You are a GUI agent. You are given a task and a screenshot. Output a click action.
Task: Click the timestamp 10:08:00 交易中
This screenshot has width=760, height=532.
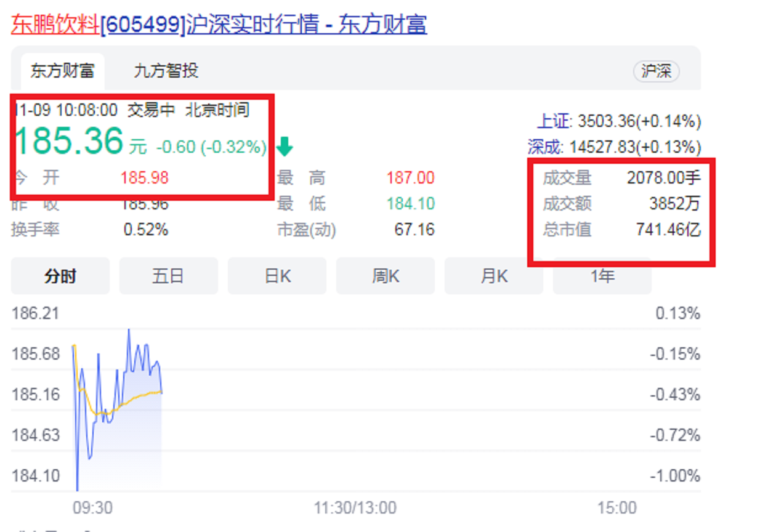coord(116,110)
